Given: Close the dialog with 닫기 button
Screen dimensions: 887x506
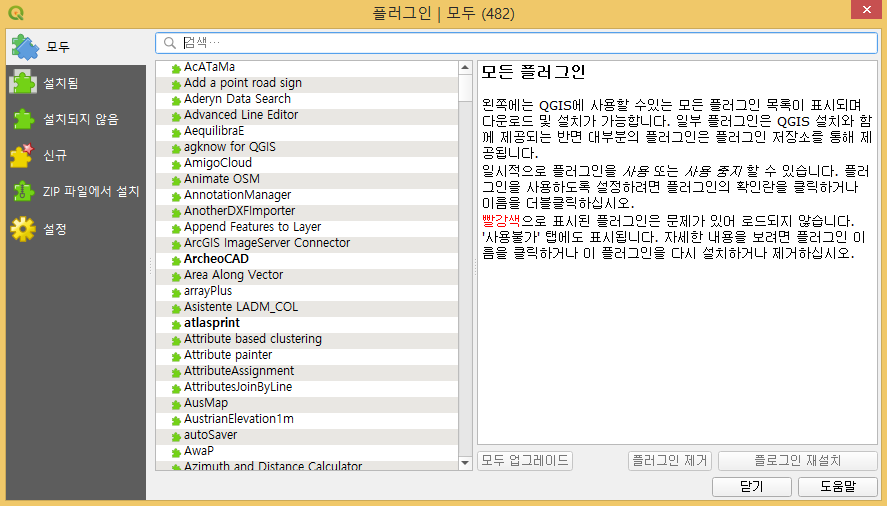Looking at the screenshot, I should click(x=752, y=487).
